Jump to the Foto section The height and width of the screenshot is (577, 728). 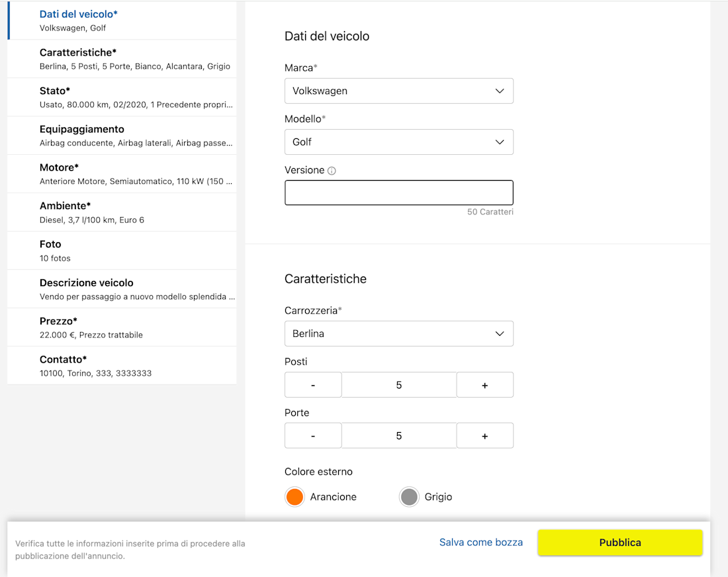122,251
